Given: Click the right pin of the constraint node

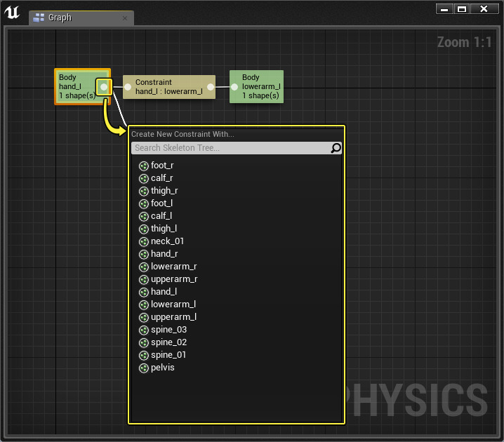Looking at the screenshot, I should [x=211, y=87].
